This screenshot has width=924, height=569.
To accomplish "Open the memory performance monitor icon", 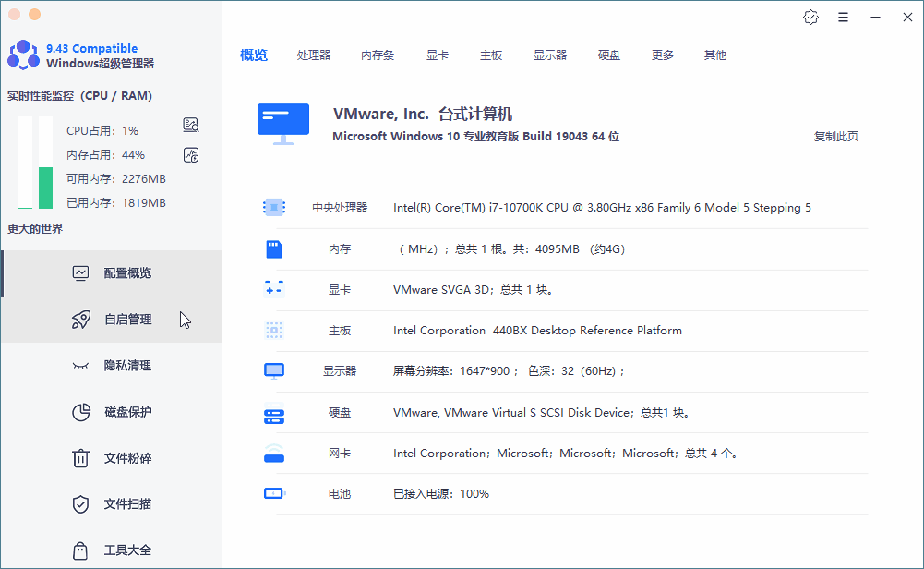I will 190,154.
